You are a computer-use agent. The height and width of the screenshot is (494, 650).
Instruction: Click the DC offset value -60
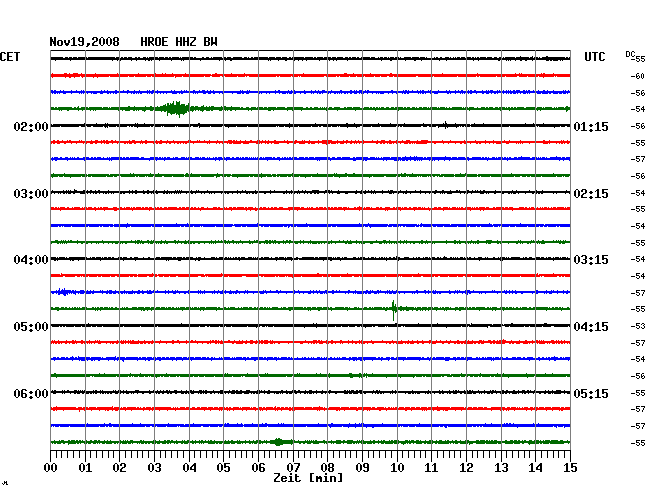click(x=638, y=76)
